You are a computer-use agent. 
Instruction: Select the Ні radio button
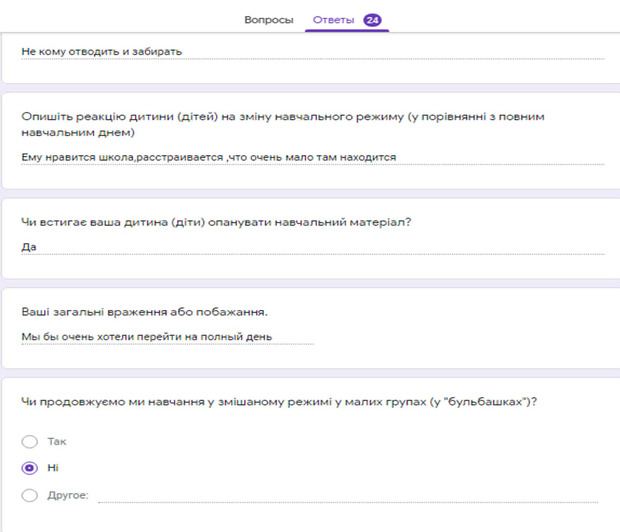(x=30, y=467)
